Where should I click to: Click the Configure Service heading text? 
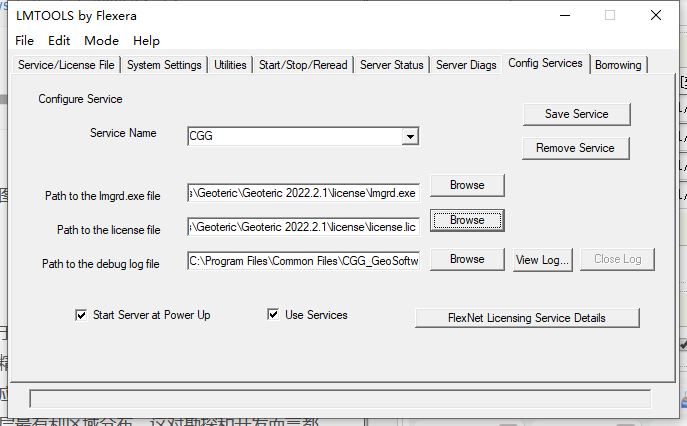pos(80,99)
